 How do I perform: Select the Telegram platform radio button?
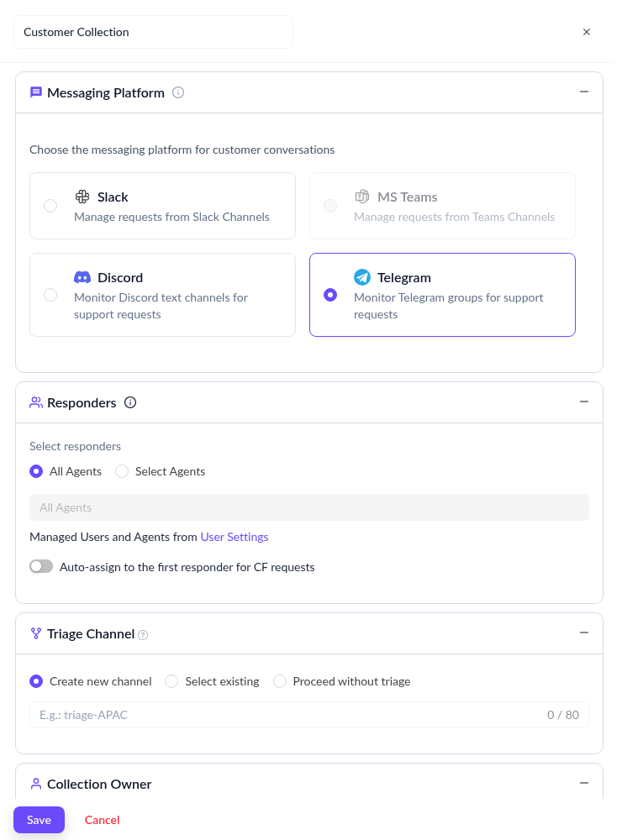point(330,295)
